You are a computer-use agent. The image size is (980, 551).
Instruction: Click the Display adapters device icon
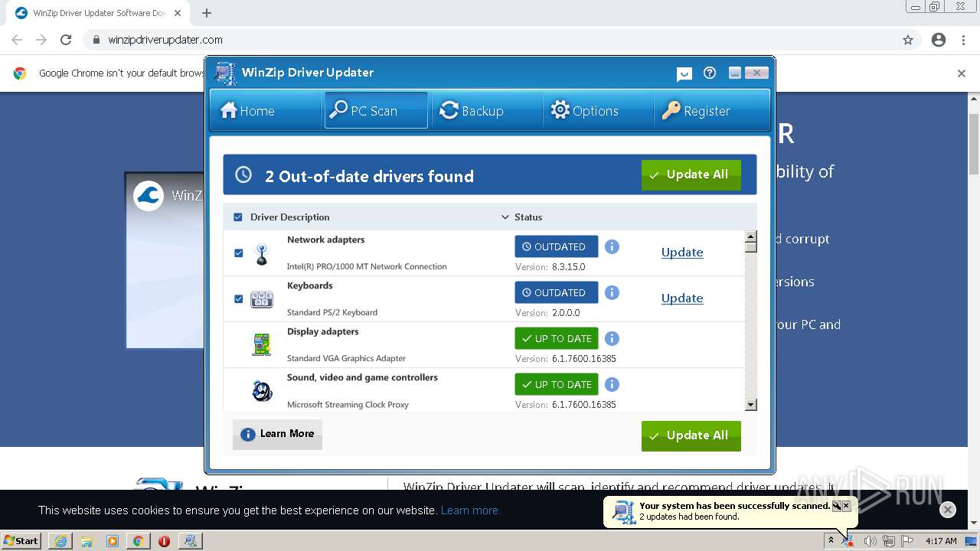pyautogui.click(x=262, y=344)
